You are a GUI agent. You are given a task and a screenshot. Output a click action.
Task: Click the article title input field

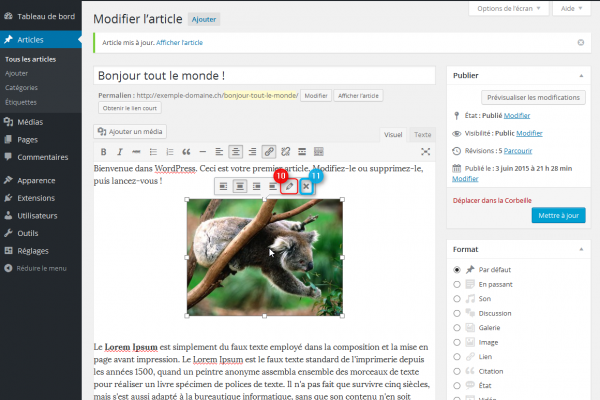265,75
